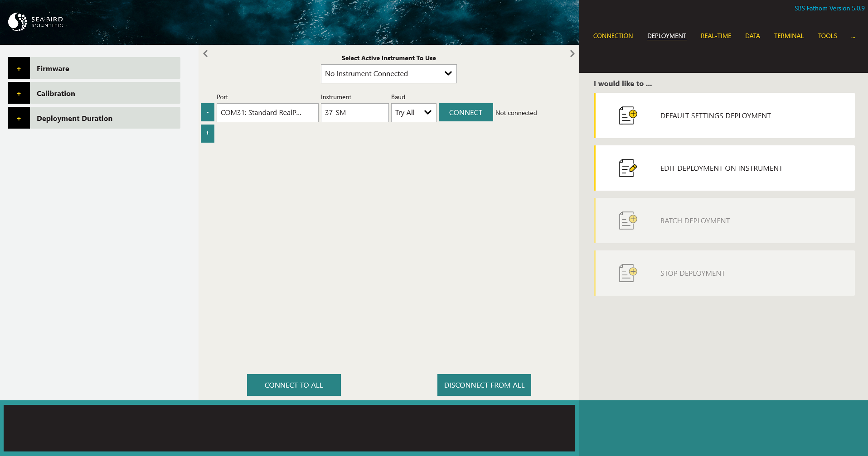
Task: Switch to the Connection tab
Action: (613, 36)
